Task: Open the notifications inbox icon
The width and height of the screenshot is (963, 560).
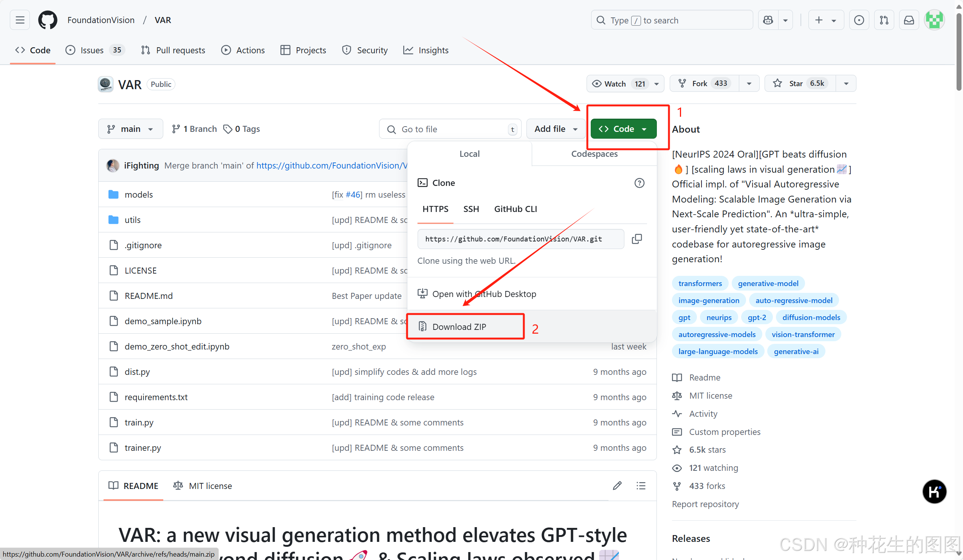Action: click(x=909, y=20)
